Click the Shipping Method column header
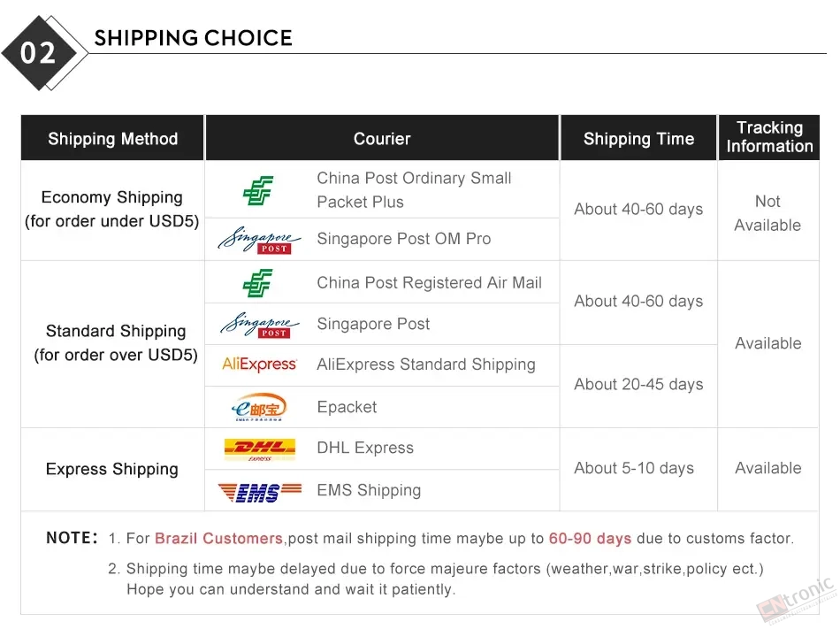This screenshot has width=840, height=629. click(x=112, y=138)
